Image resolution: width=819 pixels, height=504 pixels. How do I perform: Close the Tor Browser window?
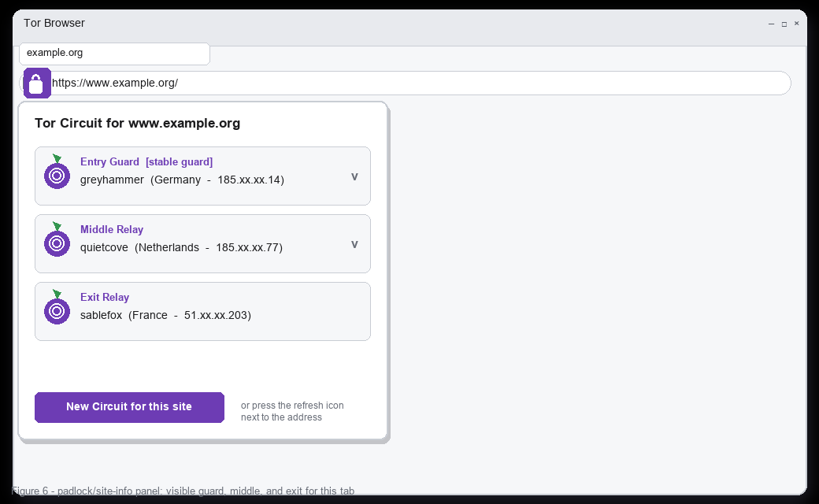pos(796,24)
